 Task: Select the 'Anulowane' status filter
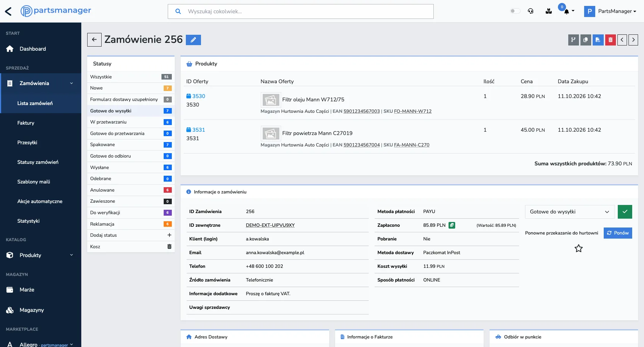click(131, 190)
